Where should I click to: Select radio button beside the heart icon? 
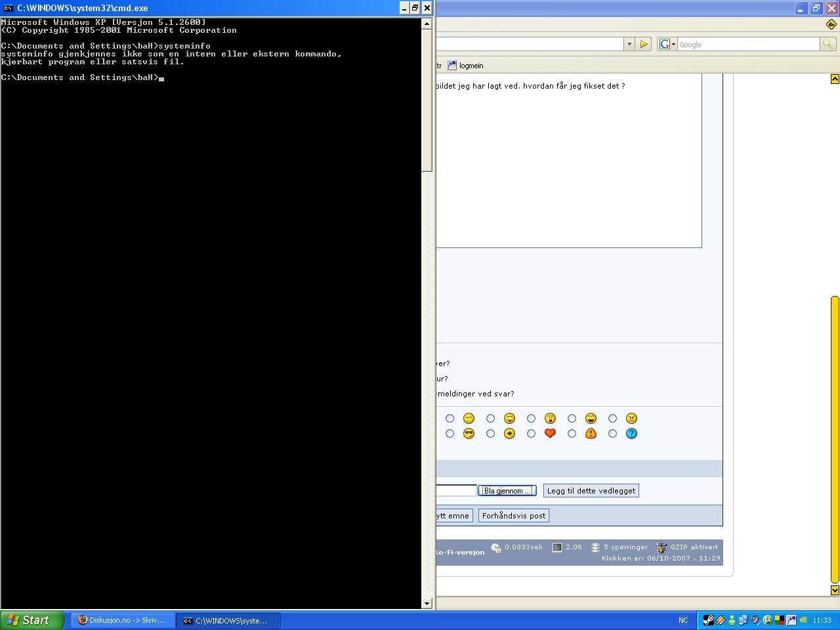(531, 433)
